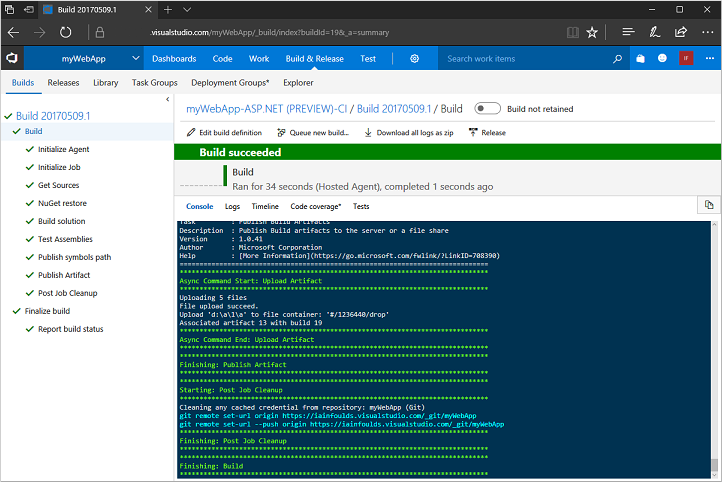Add page to favorites star icon
722x482 pixels.
[x=592, y=32]
